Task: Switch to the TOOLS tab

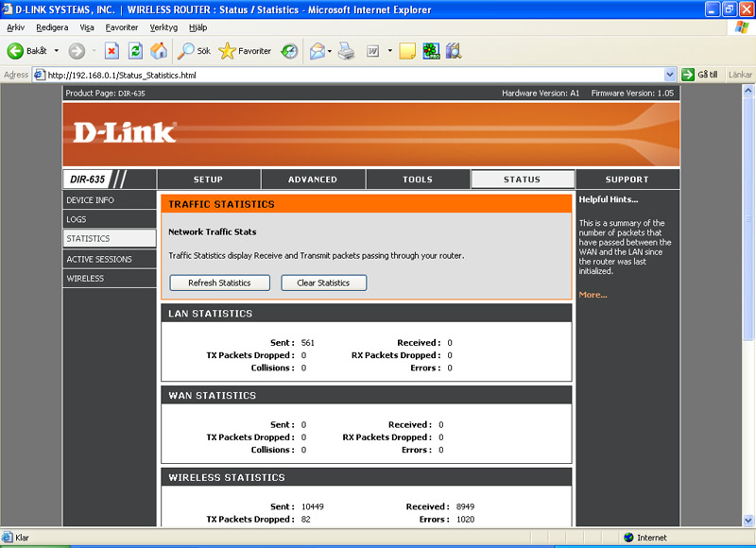Action: pos(418,180)
